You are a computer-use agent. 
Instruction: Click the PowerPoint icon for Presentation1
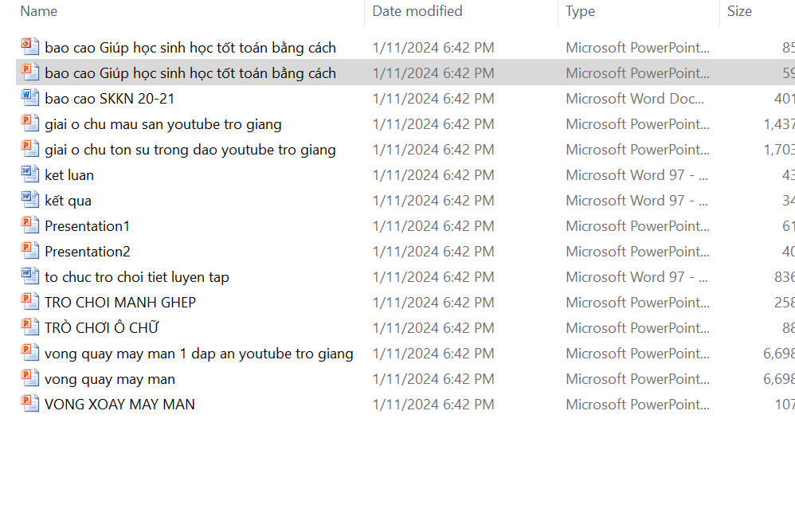click(x=30, y=225)
